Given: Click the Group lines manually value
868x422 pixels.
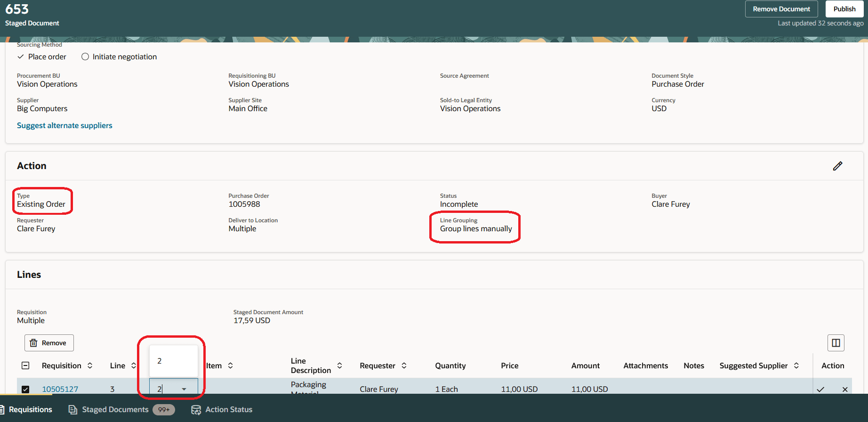Looking at the screenshot, I should [476, 228].
